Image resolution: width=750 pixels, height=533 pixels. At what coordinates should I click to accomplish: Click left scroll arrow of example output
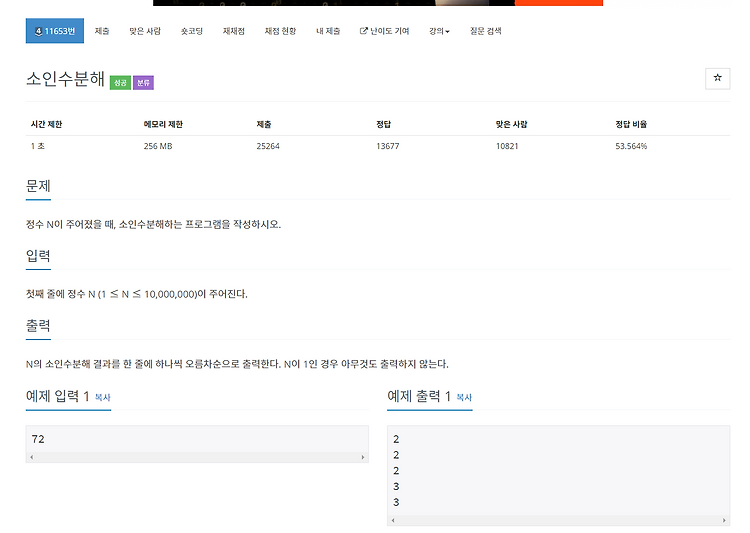pos(393,521)
